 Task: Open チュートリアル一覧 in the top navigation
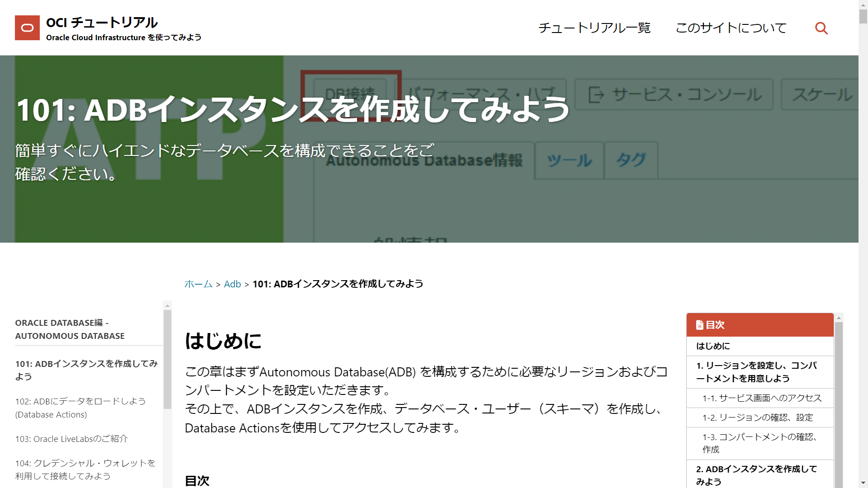point(594,28)
